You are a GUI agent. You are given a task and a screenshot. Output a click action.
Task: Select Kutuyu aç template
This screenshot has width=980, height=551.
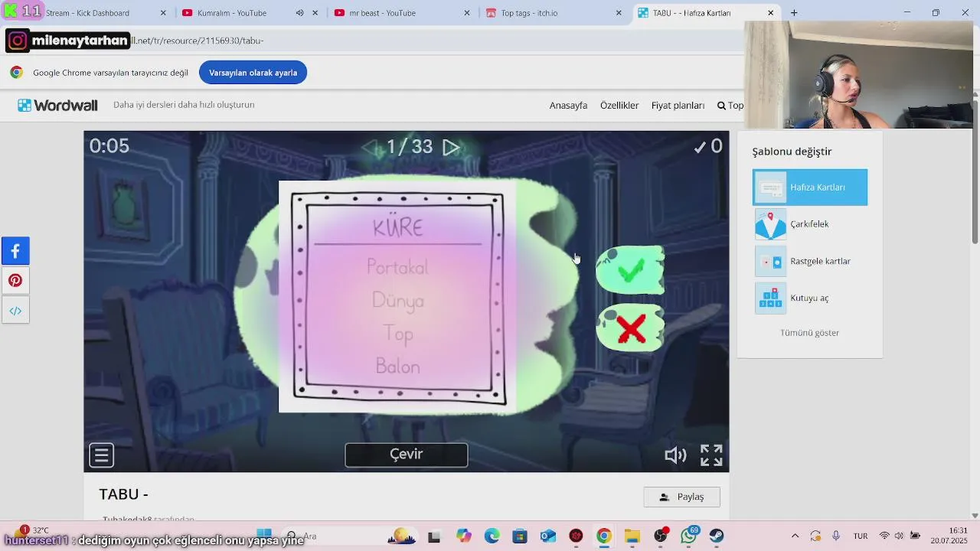pos(810,298)
